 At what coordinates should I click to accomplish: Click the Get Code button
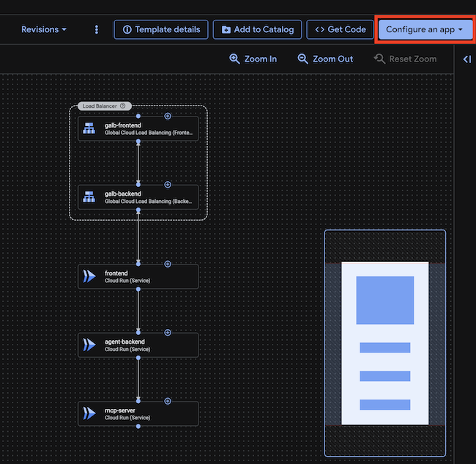click(x=340, y=29)
